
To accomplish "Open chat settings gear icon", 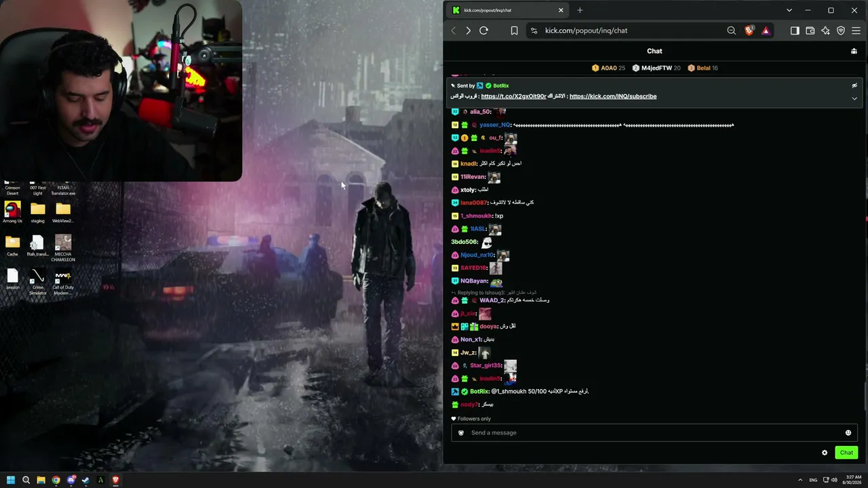I will (x=825, y=453).
